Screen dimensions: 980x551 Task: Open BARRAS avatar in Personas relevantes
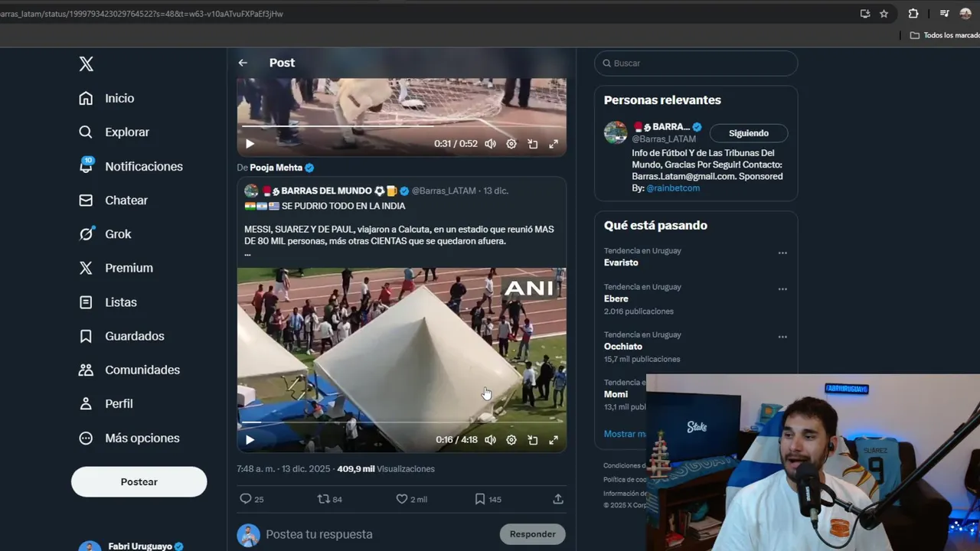click(616, 132)
